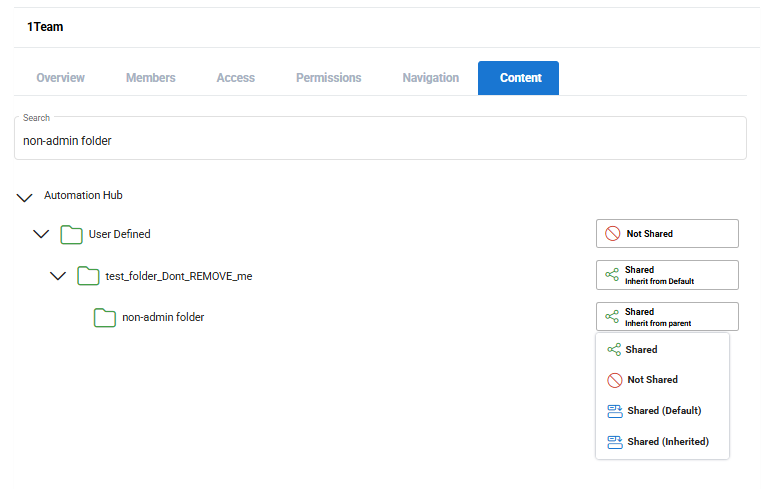
Task: Switch to the Overview tab
Action: (60, 78)
